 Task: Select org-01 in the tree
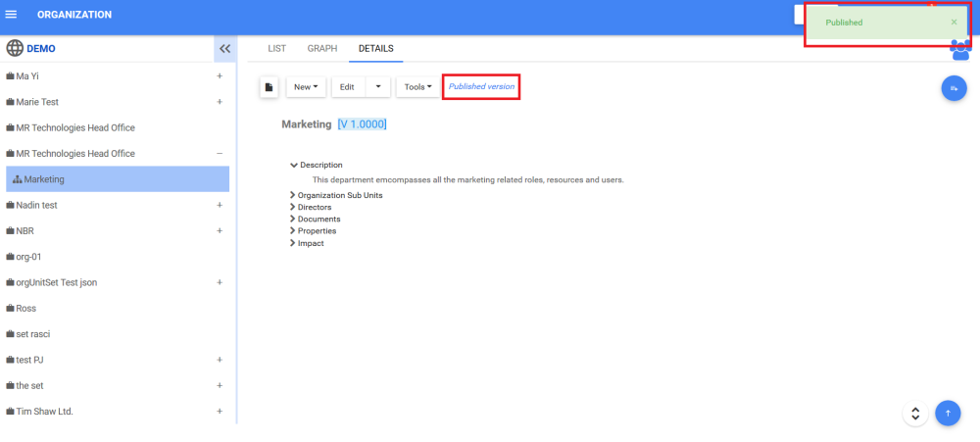(28, 257)
